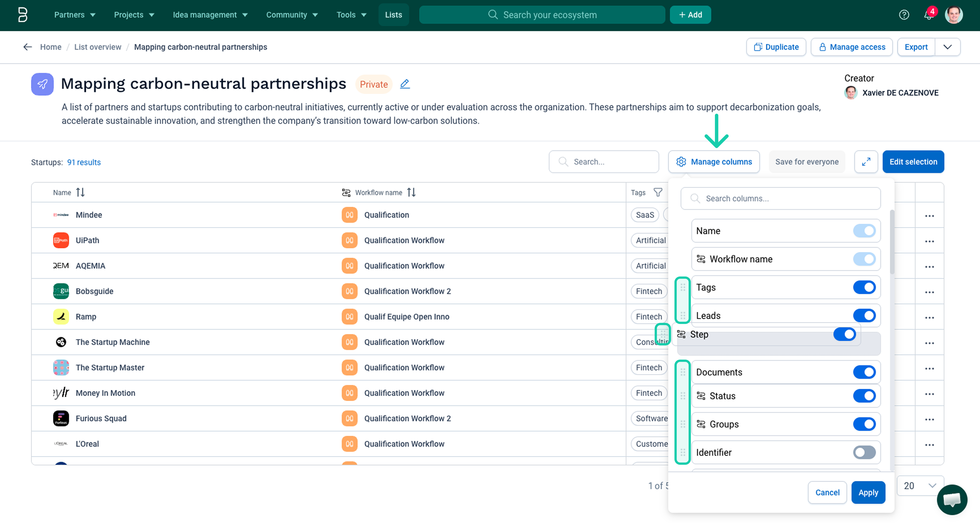
Task: Click Edit selection button
Action: tap(913, 162)
